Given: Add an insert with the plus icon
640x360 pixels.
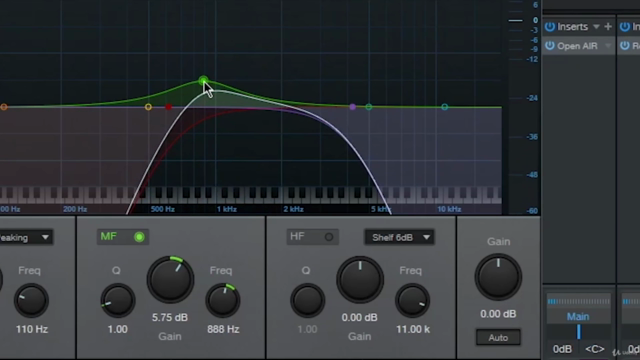Looking at the screenshot, I should (608, 27).
